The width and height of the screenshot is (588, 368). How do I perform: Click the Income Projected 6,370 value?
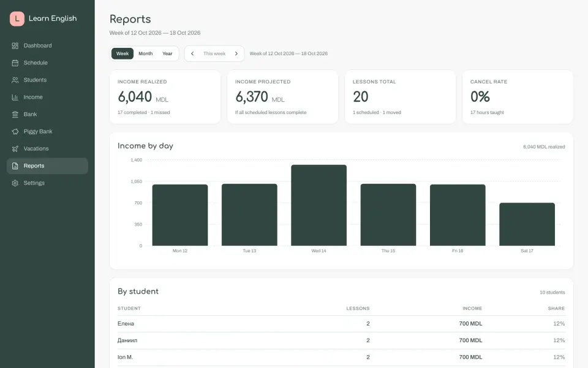point(252,97)
